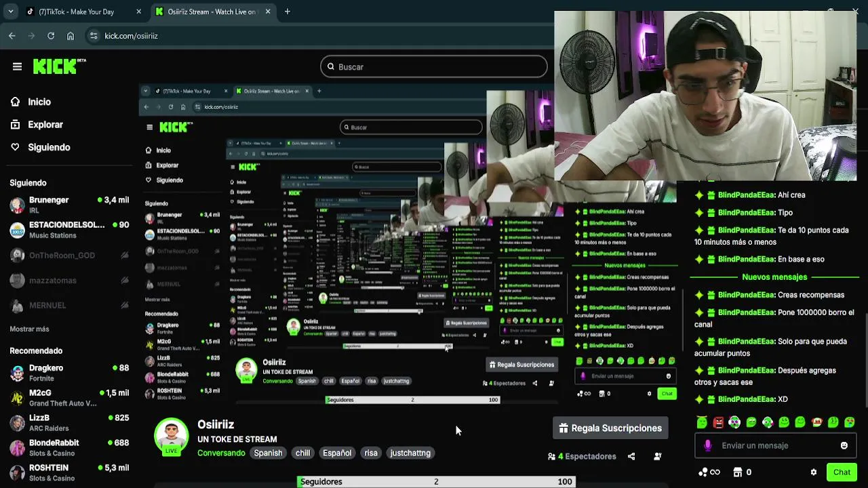Click the purple microphone icon in chat

pos(708,445)
